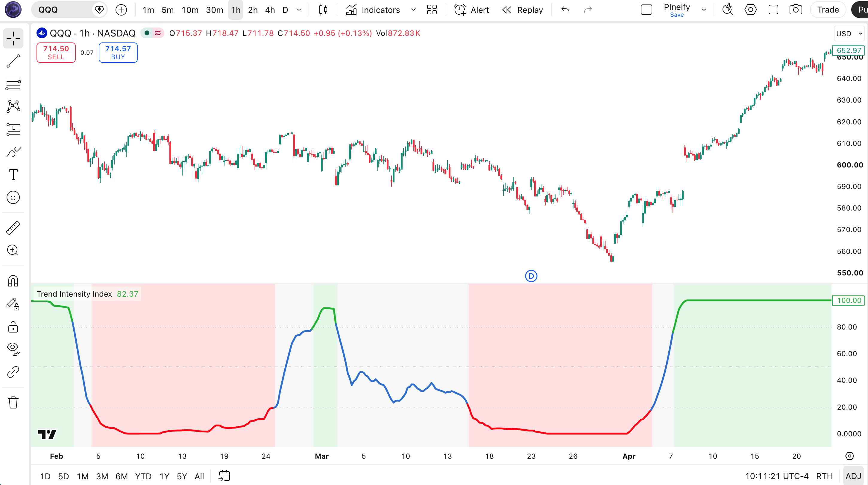
Task: Open the RTH session selector
Action: pos(824,476)
